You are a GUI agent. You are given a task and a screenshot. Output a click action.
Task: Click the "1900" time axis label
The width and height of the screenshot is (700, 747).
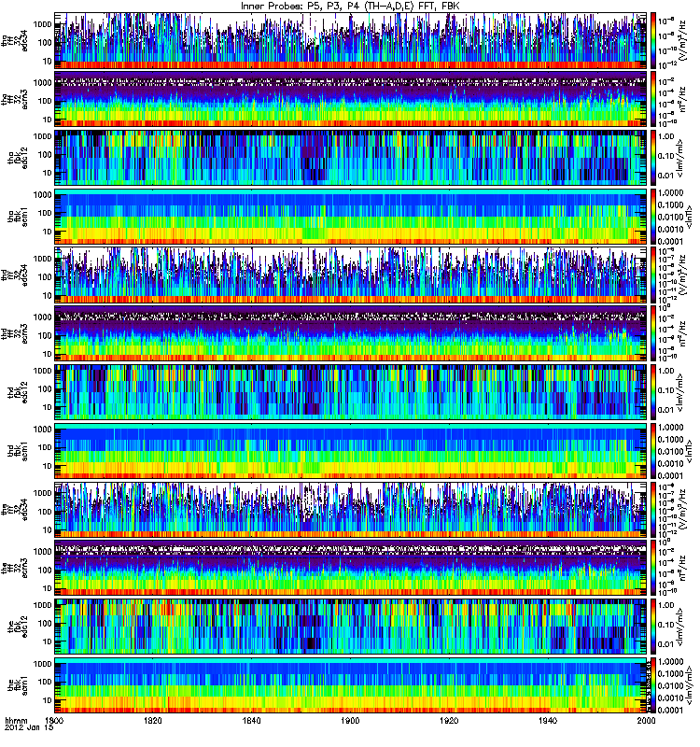pyautogui.click(x=350, y=720)
